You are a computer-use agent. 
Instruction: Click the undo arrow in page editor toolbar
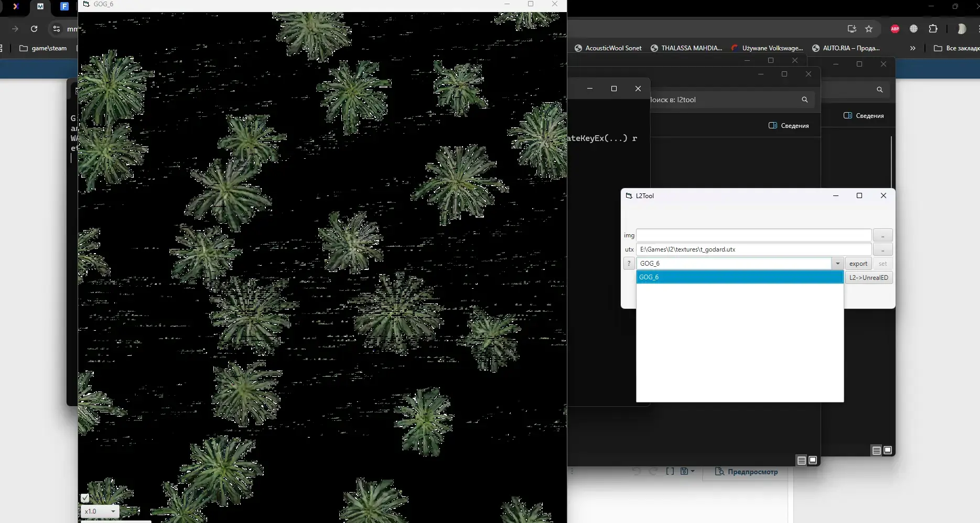coord(637,471)
